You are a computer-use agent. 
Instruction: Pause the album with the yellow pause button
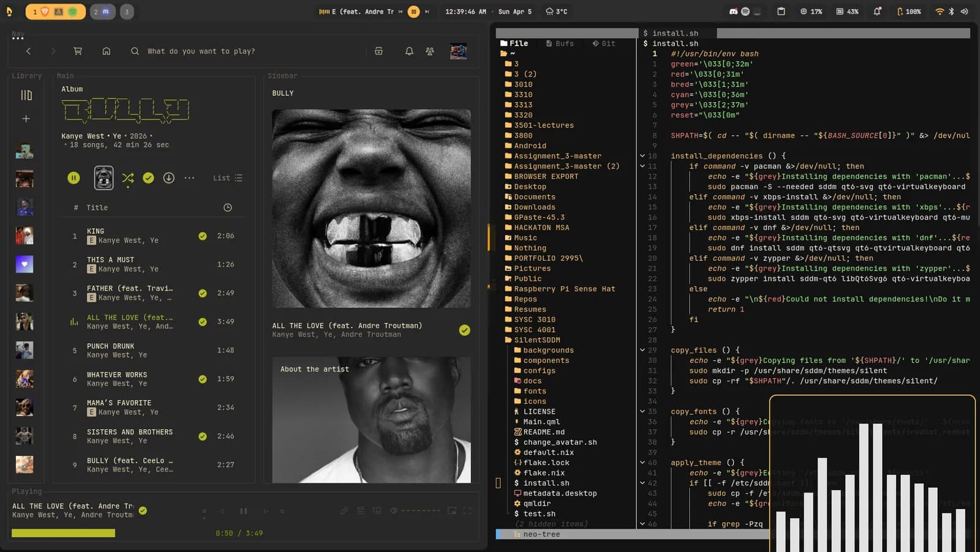pyautogui.click(x=73, y=177)
